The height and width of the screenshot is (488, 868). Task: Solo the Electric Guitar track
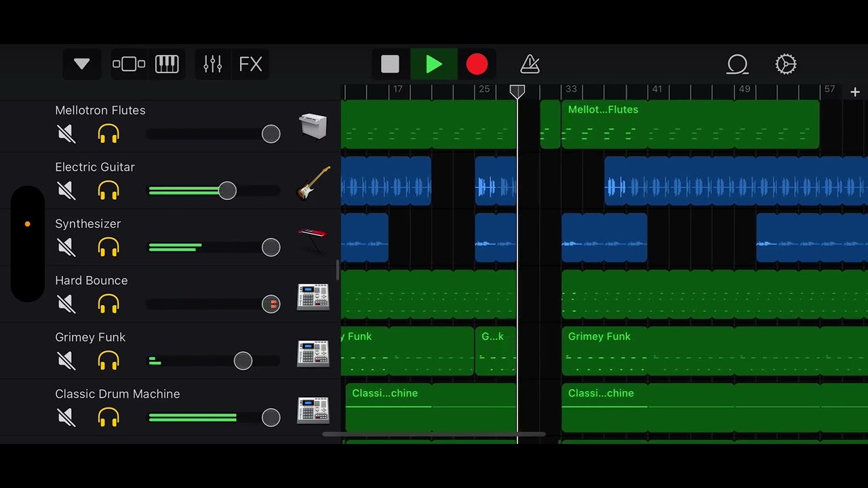(108, 191)
